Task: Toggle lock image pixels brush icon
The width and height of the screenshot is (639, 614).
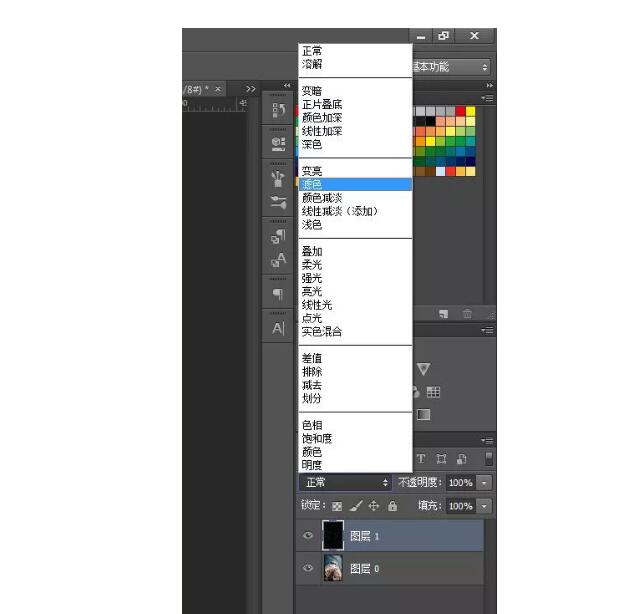Action: pyautogui.click(x=356, y=506)
